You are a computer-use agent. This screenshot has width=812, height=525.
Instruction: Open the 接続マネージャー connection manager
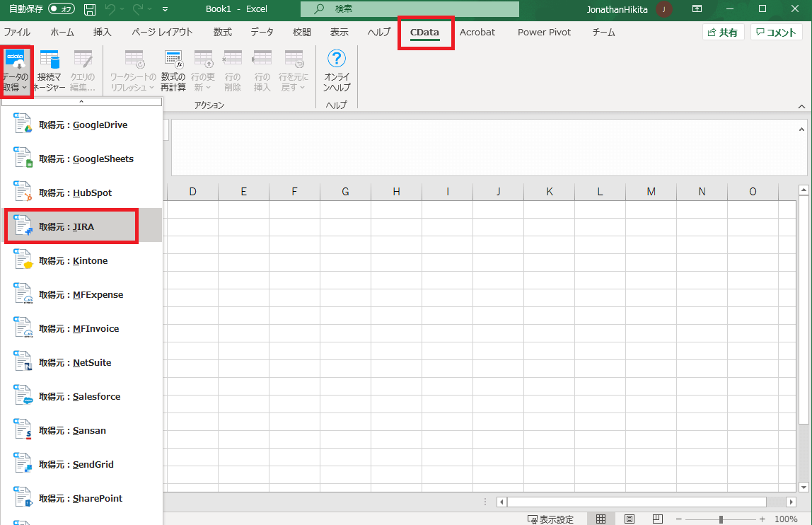point(50,71)
